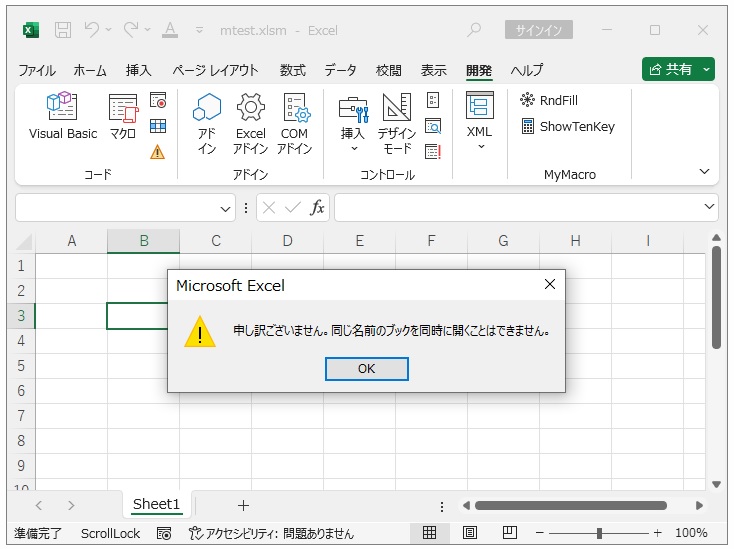The height and width of the screenshot is (549, 734).
Task: Switch to the ページ レイアウト tab
Action: point(215,70)
